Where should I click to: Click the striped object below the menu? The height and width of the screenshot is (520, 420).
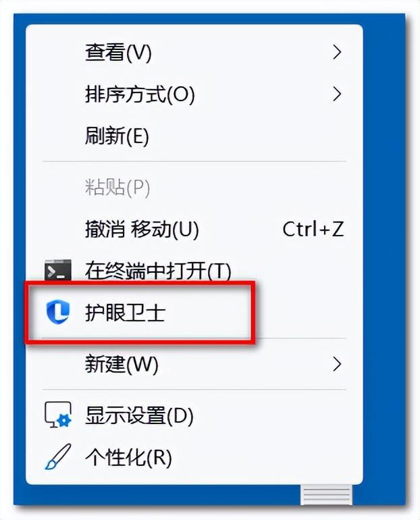[x=326, y=494]
